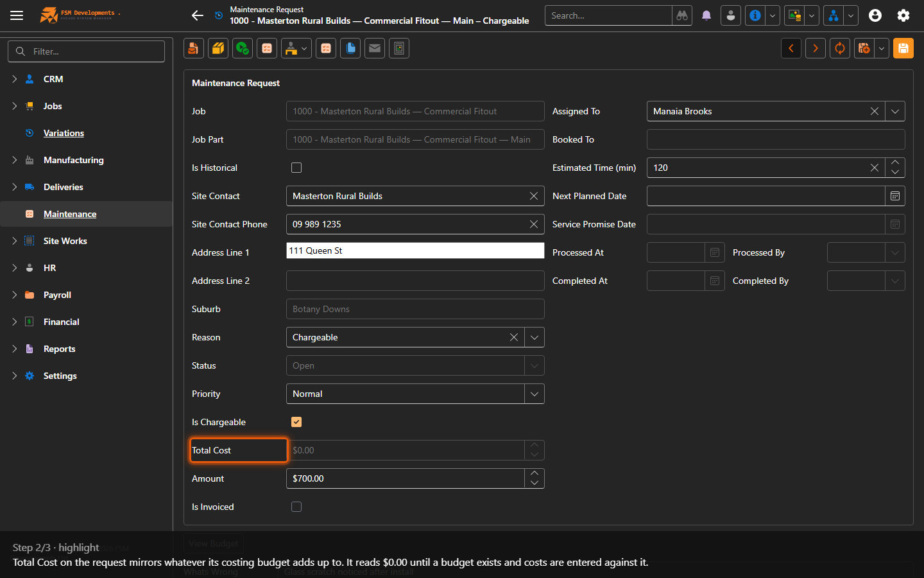Click the refresh record icon
Viewport: 924px width, 578px height.
pos(840,48)
